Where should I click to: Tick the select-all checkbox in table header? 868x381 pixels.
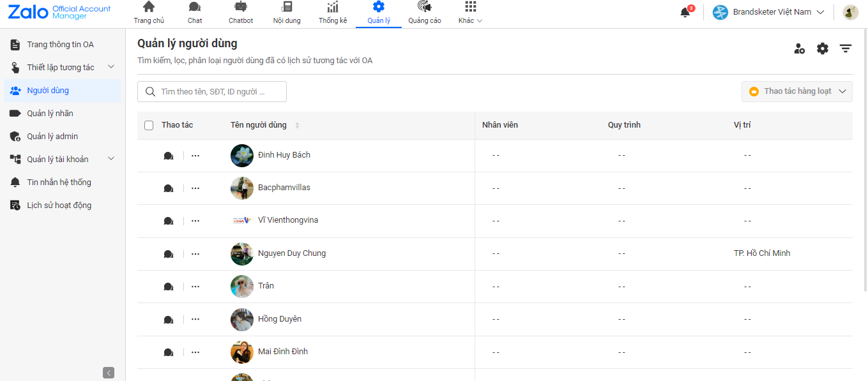pyautogui.click(x=149, y=125)
